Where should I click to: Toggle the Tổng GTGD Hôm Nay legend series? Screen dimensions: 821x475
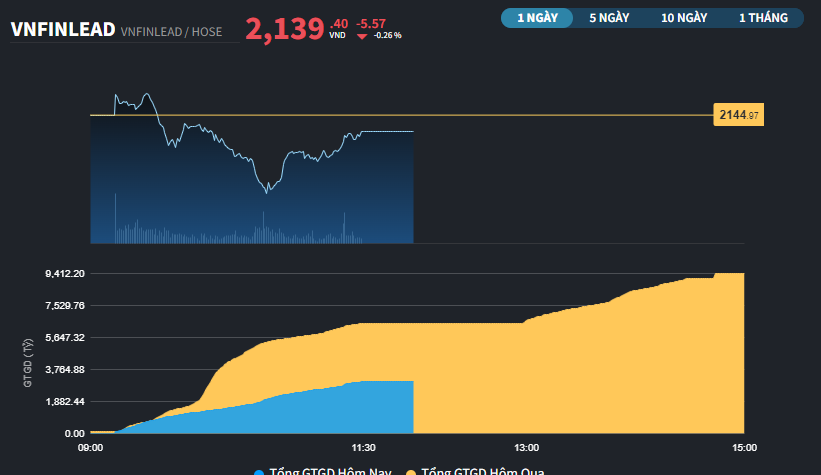coord(328,472)
